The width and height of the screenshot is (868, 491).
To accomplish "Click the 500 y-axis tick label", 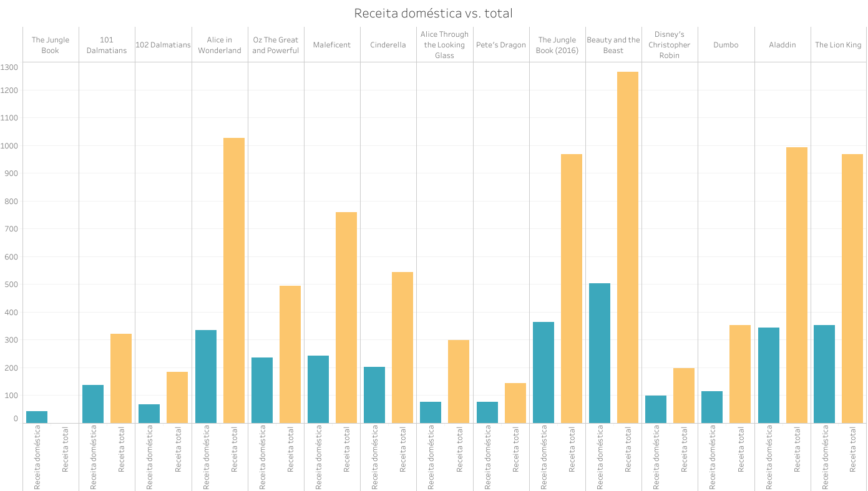I will [11, 284].
